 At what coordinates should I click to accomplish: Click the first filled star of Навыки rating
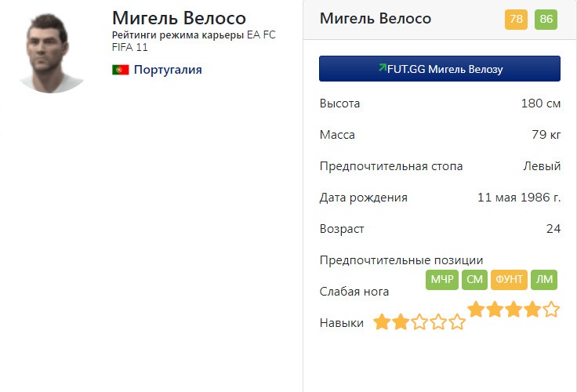[382, 322]
